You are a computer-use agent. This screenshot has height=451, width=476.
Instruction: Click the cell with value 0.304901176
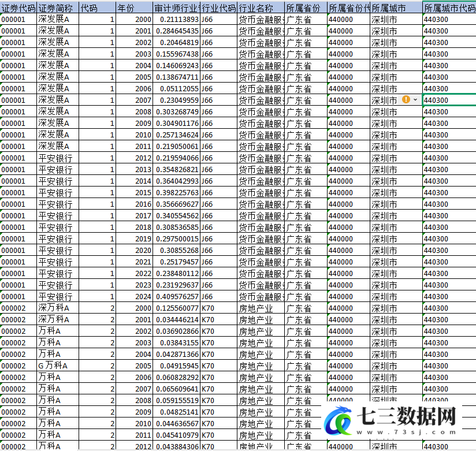click(x=176, y=123)
